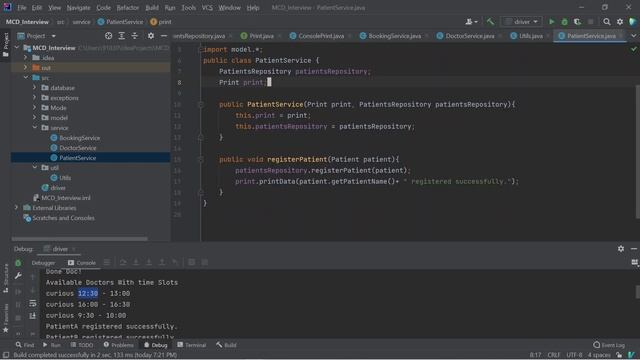The image size is (640, 360).
Task: Change file encoding UTF-8 in the status bar
Action: coord(574,355)
